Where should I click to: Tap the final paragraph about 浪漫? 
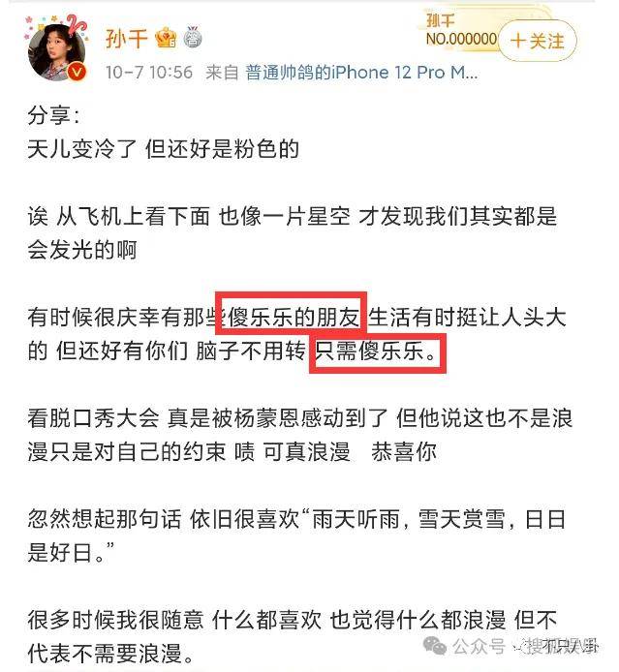(293, 636)
